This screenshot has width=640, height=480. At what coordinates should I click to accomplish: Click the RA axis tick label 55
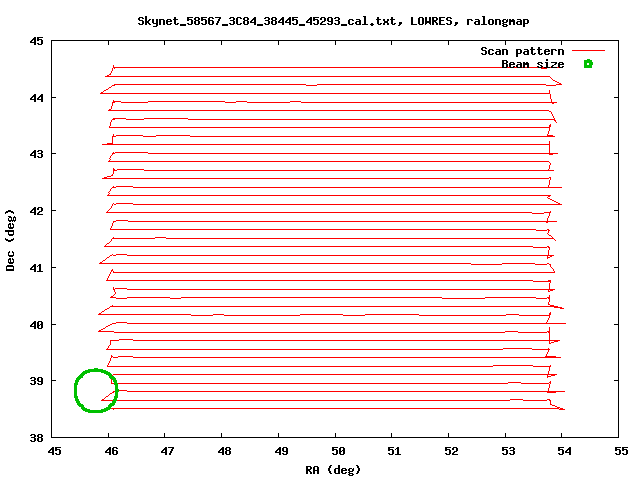click(621, 451)
